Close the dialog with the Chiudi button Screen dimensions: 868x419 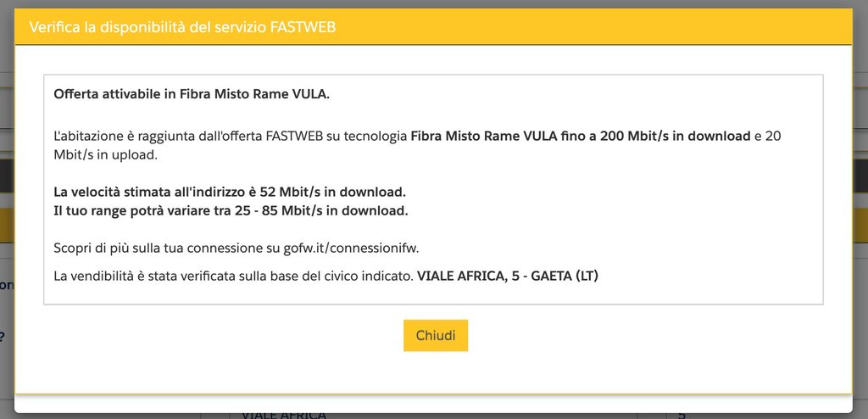tap(436, 335)
